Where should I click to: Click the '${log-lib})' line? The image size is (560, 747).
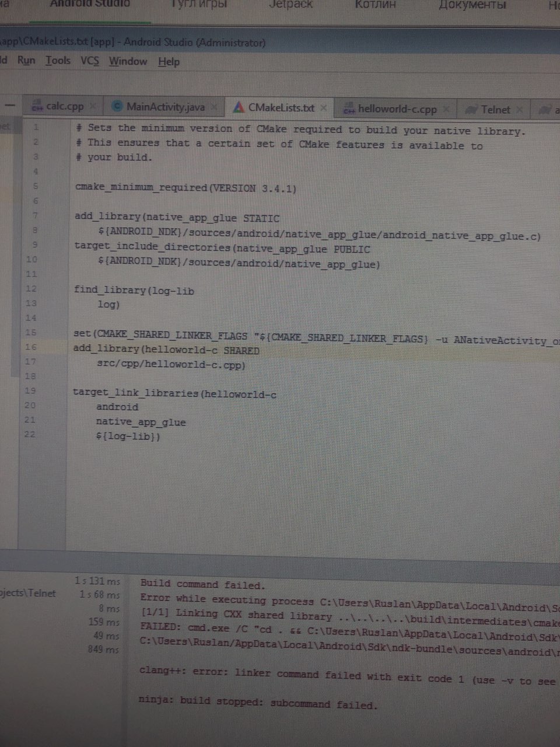[x=128, y=436]
